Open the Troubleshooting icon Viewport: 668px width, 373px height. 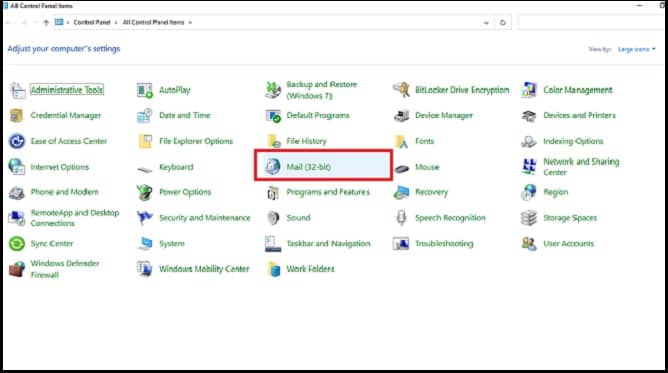401,244
